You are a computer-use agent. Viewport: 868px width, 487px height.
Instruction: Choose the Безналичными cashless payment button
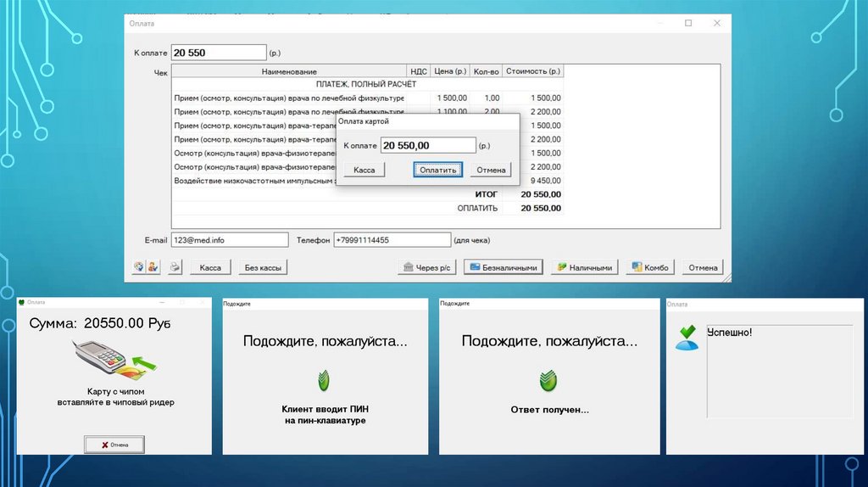click(503, 267)
